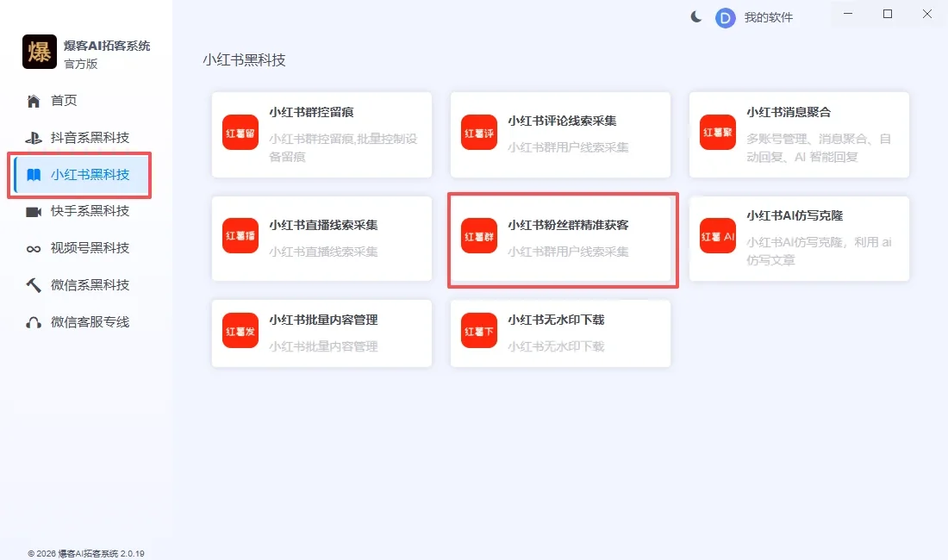Go to 首页 in the sidebar
This screenshot has height=560, width=948.
click(x=64, y=100)
